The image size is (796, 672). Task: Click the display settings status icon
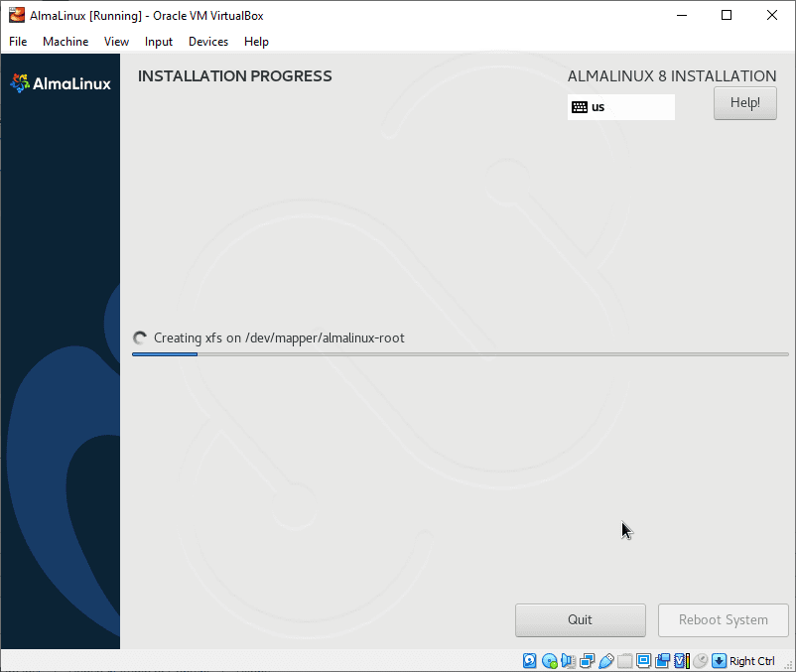click(x=644, y=661)
